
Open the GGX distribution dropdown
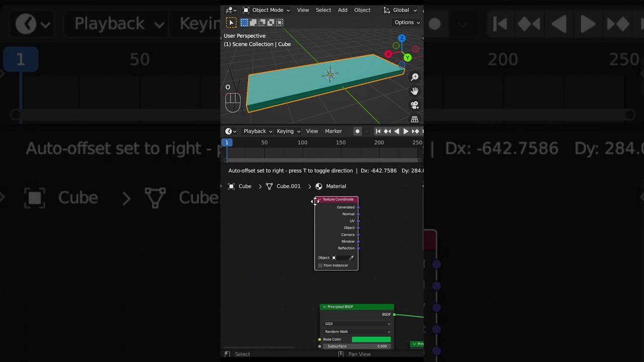(x=357, y=324)
